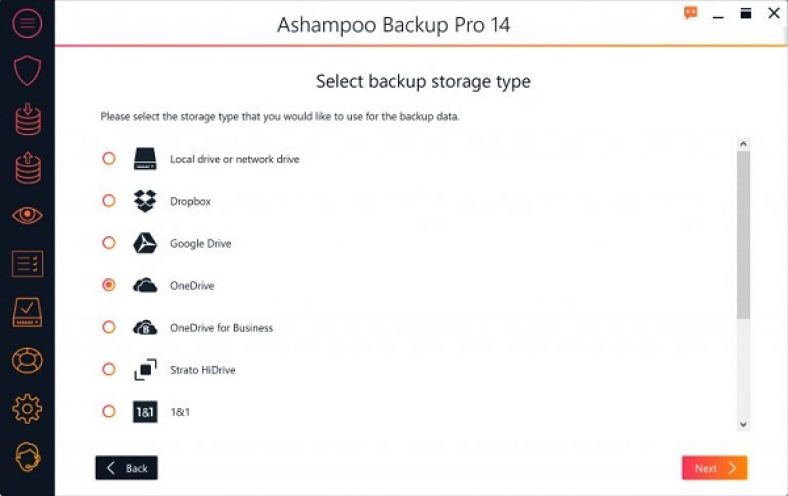Screen dimensions: 788x496
Task: Click the drive check icon in sidebar
Action: point(27,312)
